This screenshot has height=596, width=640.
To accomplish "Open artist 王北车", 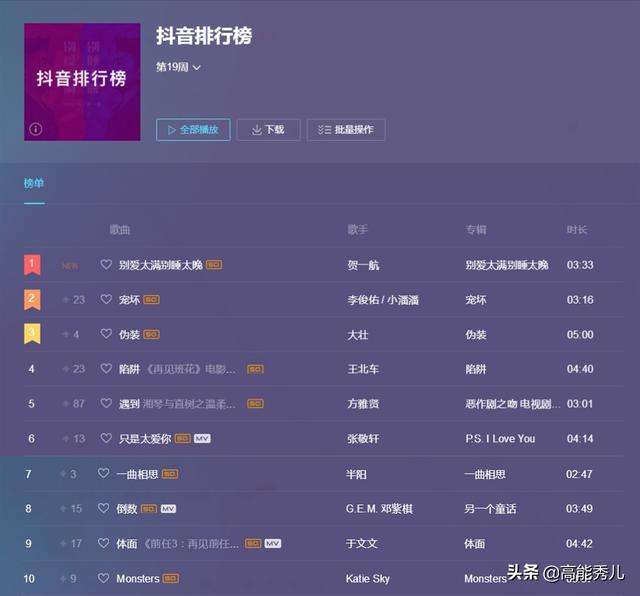I will 363,369.
